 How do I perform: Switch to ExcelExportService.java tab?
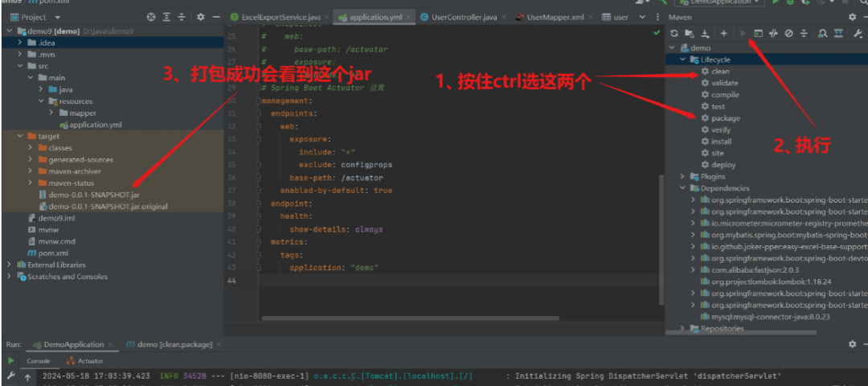(280, 17)
